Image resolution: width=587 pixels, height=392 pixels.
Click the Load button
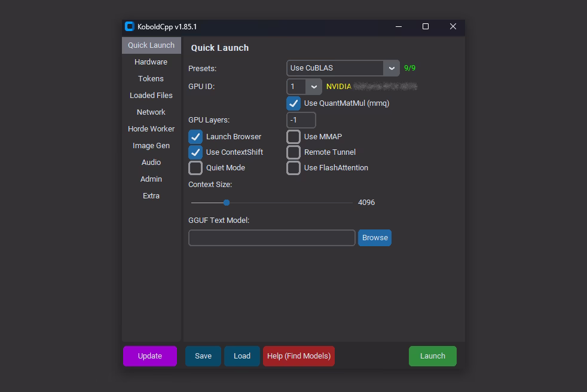pyautogui.click(x=242, y=356)
